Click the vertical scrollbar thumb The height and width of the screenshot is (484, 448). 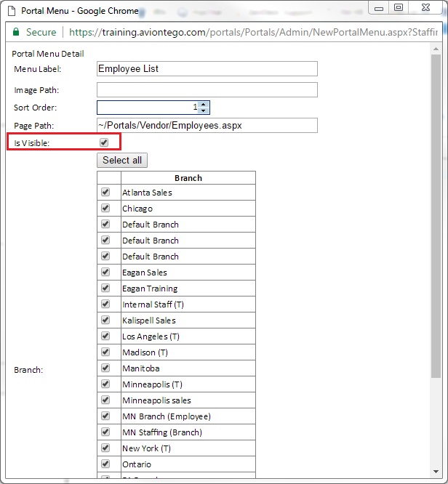click(436, 216)
